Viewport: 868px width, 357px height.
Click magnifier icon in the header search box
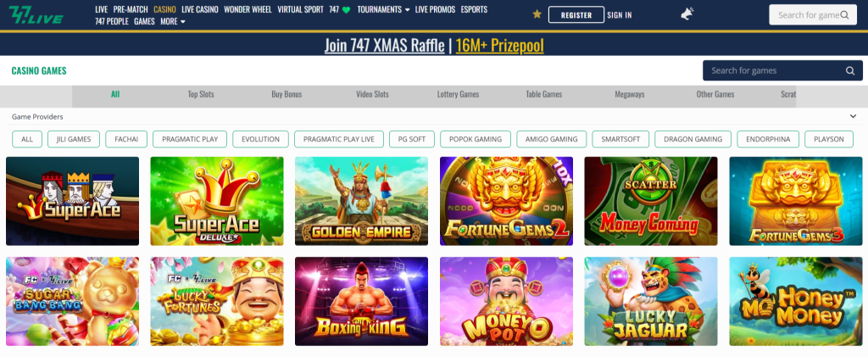pyautogui.click(x=845, y=15)
